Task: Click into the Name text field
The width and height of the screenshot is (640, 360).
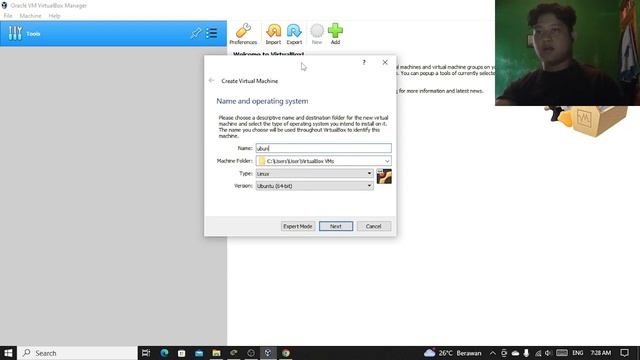Action: pos(323,148)
